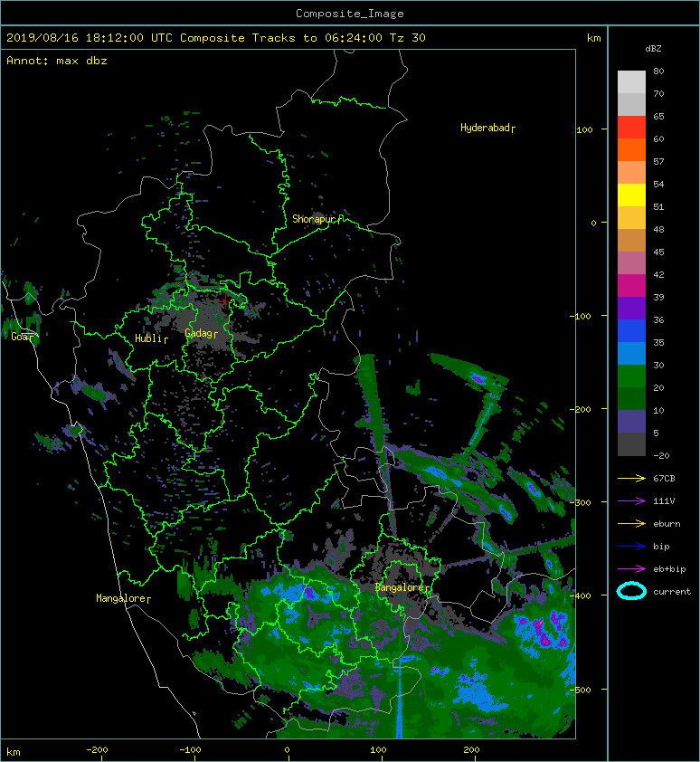This screenshot has width=700, height=762.
Task: Click the -500 tick on vertical axis
Action: (581, 691)
